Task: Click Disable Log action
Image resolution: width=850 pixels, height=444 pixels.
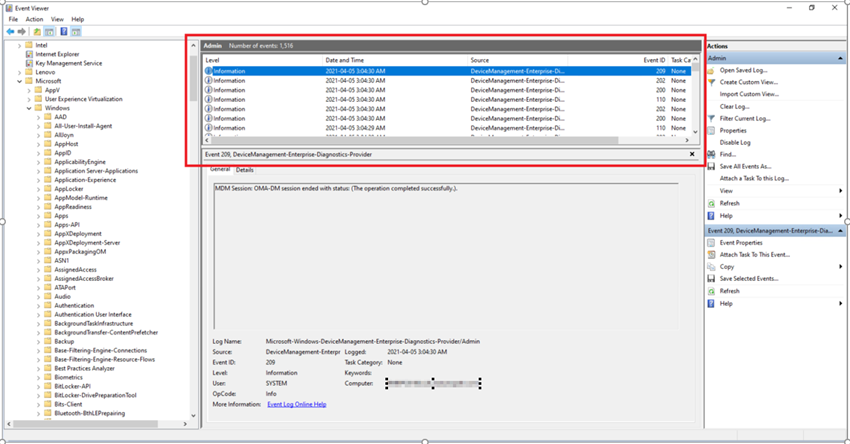Action: pos(735,143)
